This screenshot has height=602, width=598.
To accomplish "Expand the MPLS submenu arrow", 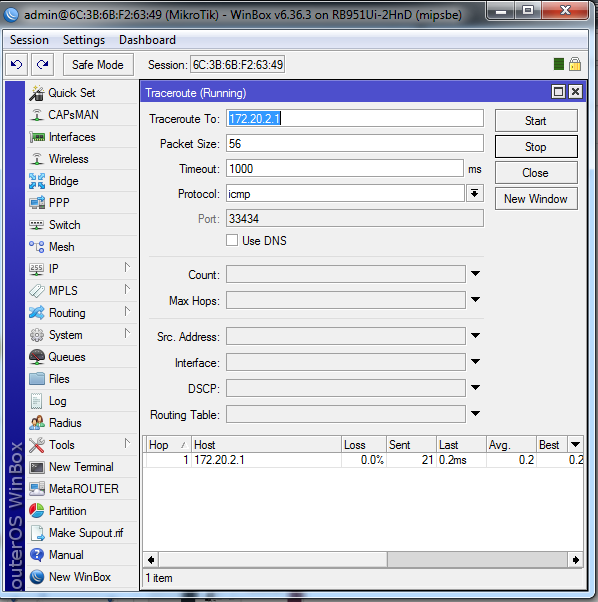I will pos(127,289).
